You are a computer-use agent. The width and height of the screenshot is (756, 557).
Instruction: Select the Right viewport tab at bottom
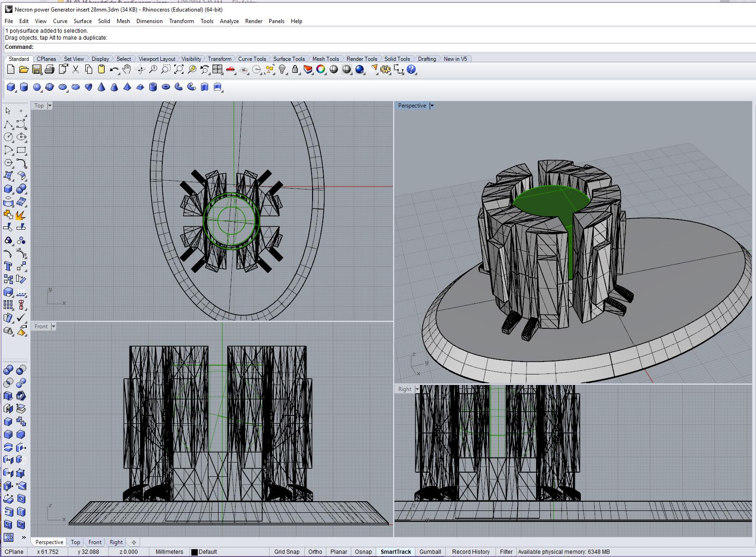point(116,542)
